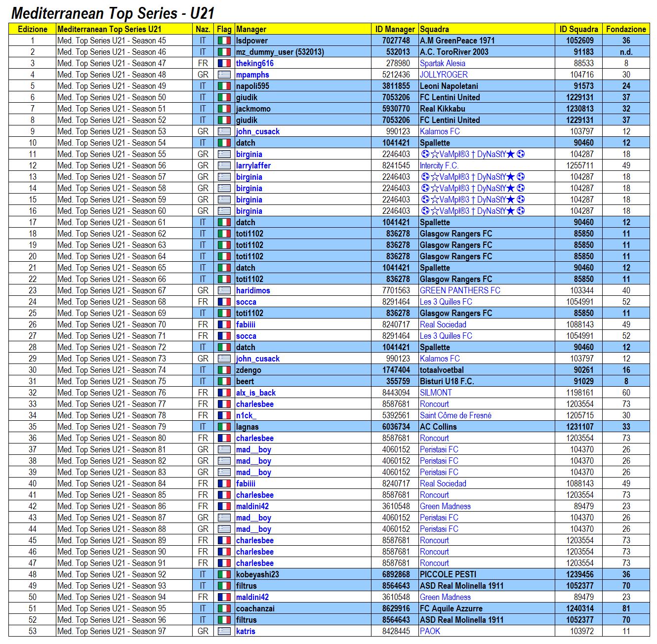The width and height of the screenshot is (657, 644).
Task: Click the Greek flag next to katris
Action: pos(224,631)
